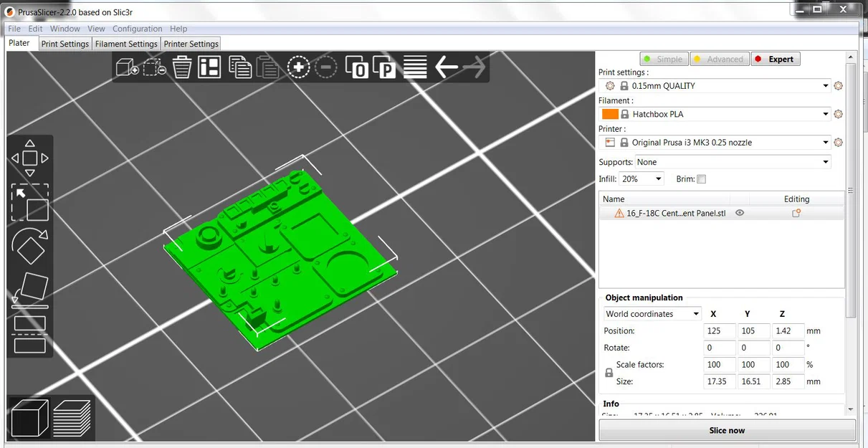Toggle the scale factors lock icon
Image resolution: width=868 pixels, height=448 pixels.
pos(609,373)
